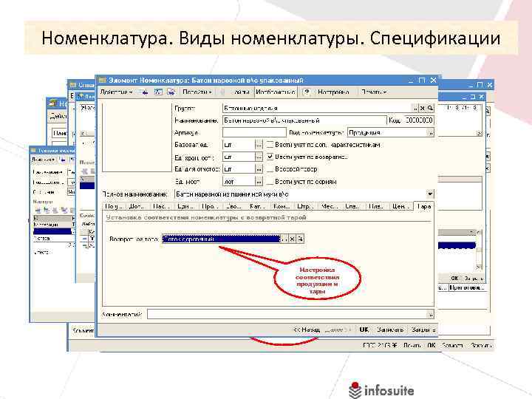Open the Действия dropdown menu
Viewport: 532px width, 399px height.
coord(116,92)
